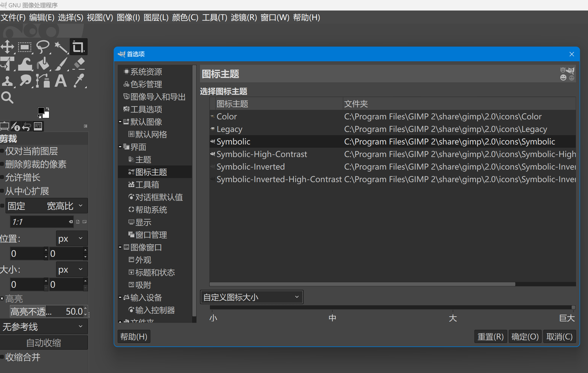This screenshot has width=588, height=373.
Task: Select the Paintbrush tool
Action: 61,64
